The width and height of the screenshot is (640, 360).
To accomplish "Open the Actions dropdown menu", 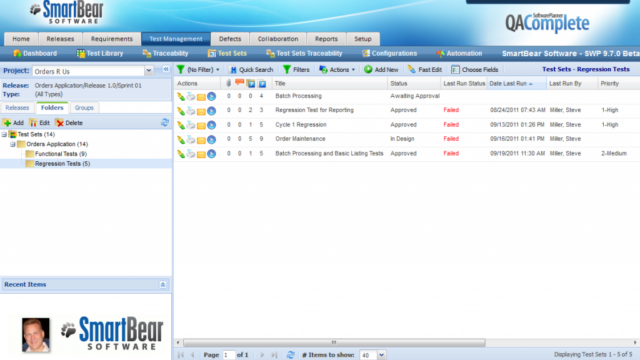I will [337, 70].
